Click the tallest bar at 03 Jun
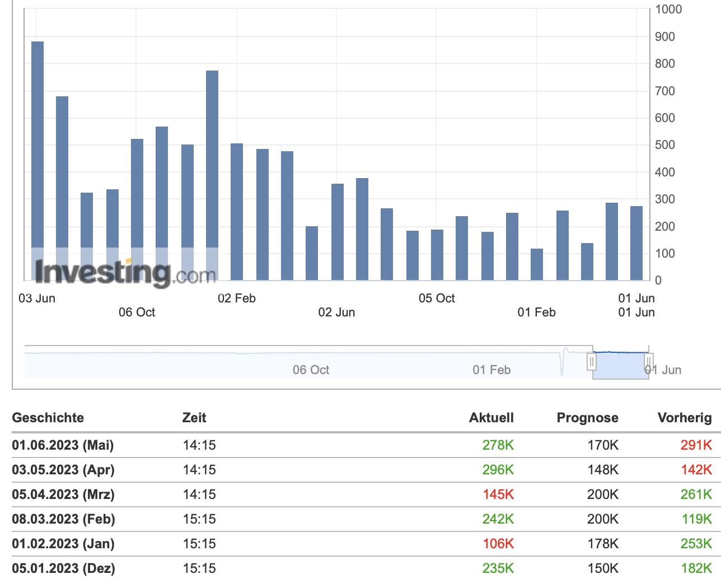This screenshot has height=588, width=721. pyautogui.click(x=38, y=161)
